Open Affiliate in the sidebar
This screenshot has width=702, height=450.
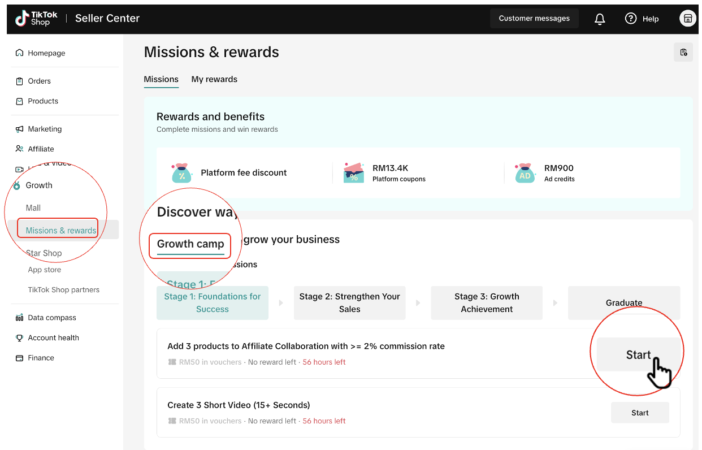pos(40,149)
